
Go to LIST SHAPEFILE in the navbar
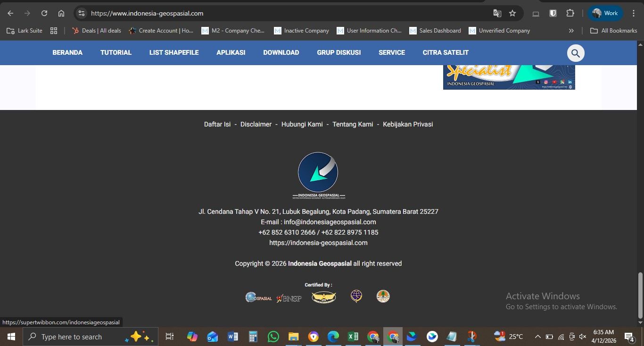174,52
